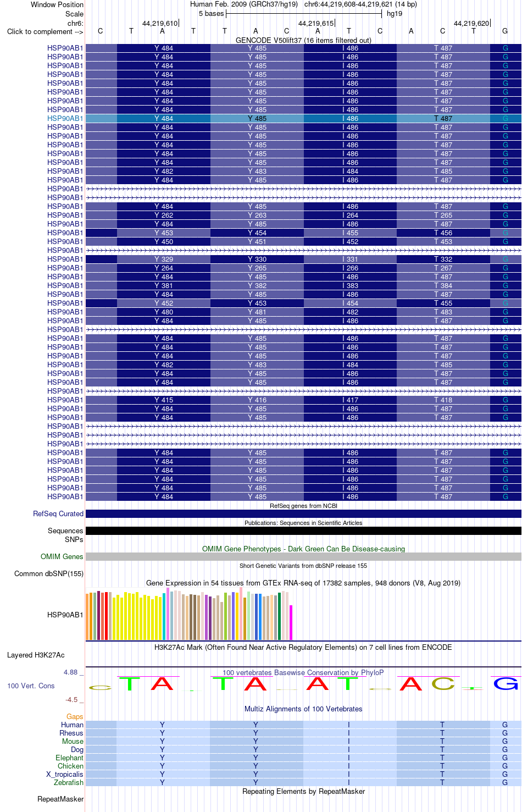Open 'Short Genetic Variants from dbSNP release 155'
Image resolution: width=522 pixels, height=812 pixels.
tap(303, 566)
